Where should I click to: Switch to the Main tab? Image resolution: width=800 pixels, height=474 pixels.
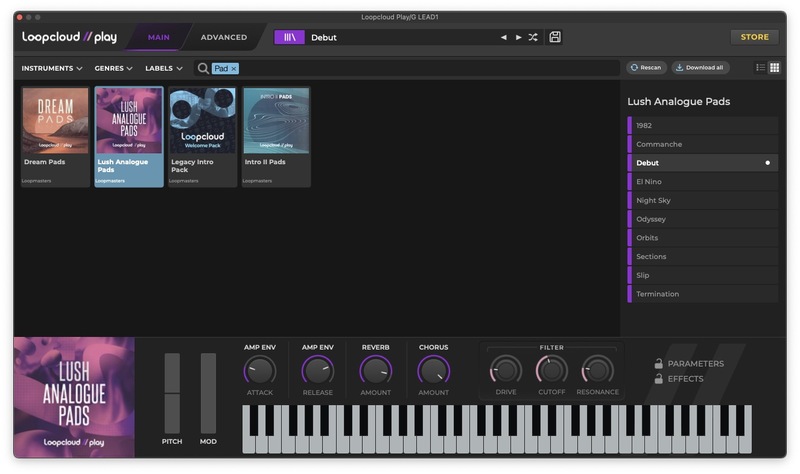tap(158, 37)
